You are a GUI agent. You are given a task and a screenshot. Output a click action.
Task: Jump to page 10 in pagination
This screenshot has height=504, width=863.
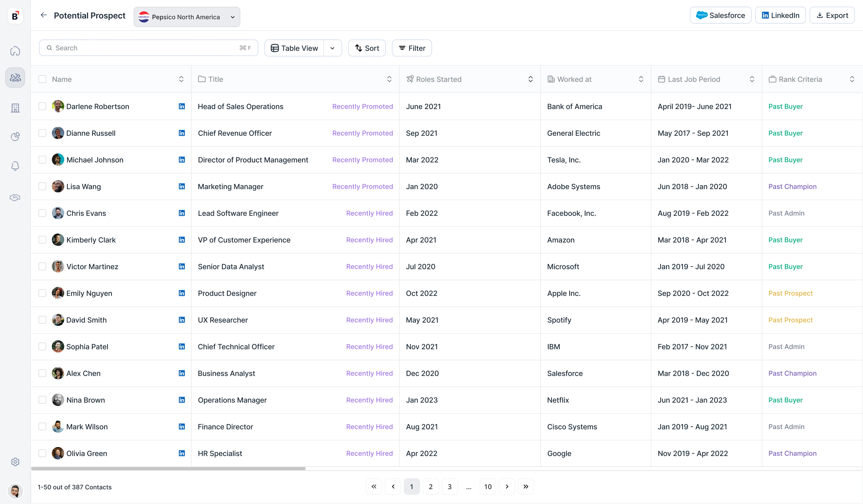click(x=488, y=486)
